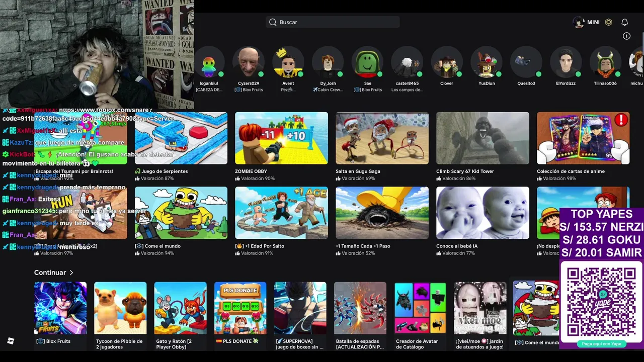The height and width of the screenshot is (362, 644).
Task: Click the Salta en Gugu Gaga title
Action: [x=358, y=171]
